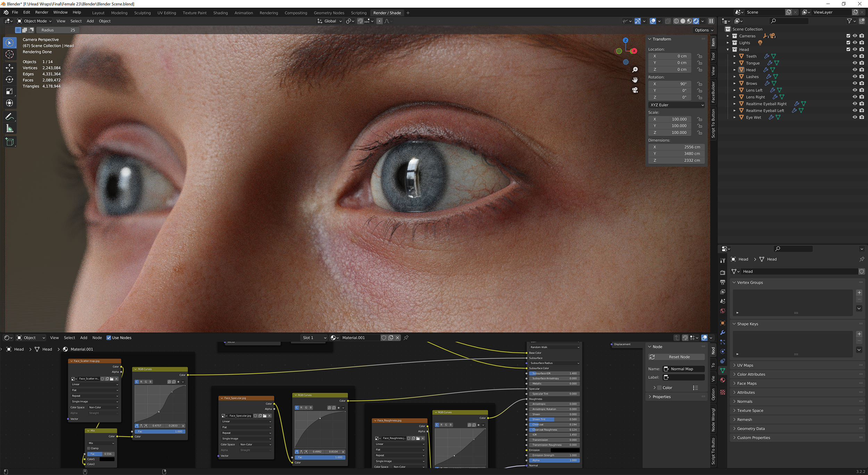The width and height of the screenshot is (868, 475).
Task: Open XYZ Euler rotation mode dropdown
Action: [x=677, y=105]
